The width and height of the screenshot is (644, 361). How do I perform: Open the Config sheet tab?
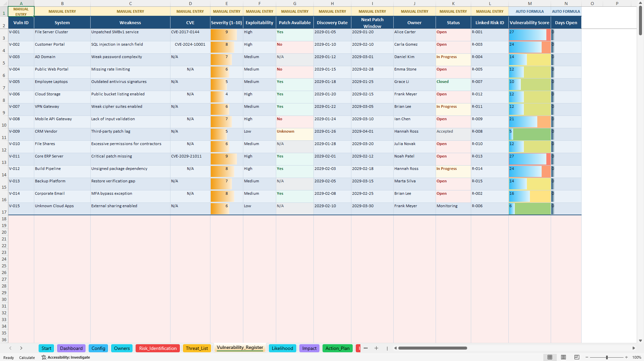click(98, 348)
